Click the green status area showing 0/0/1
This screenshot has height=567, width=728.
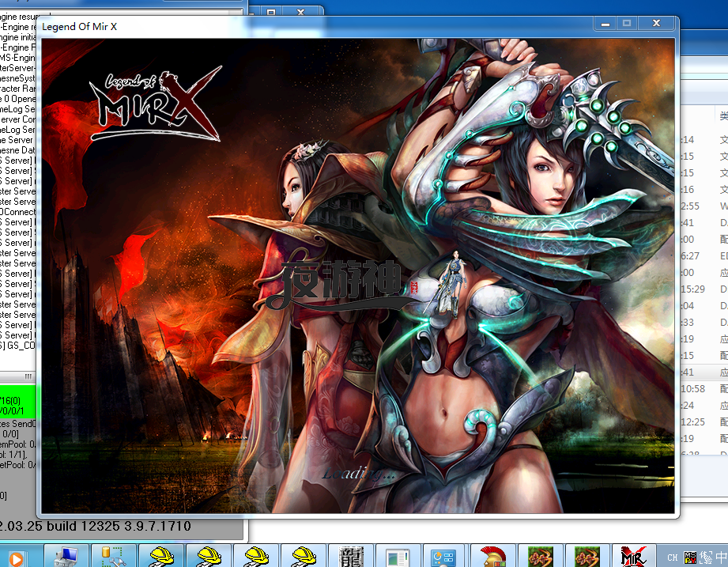coord(17,403)
